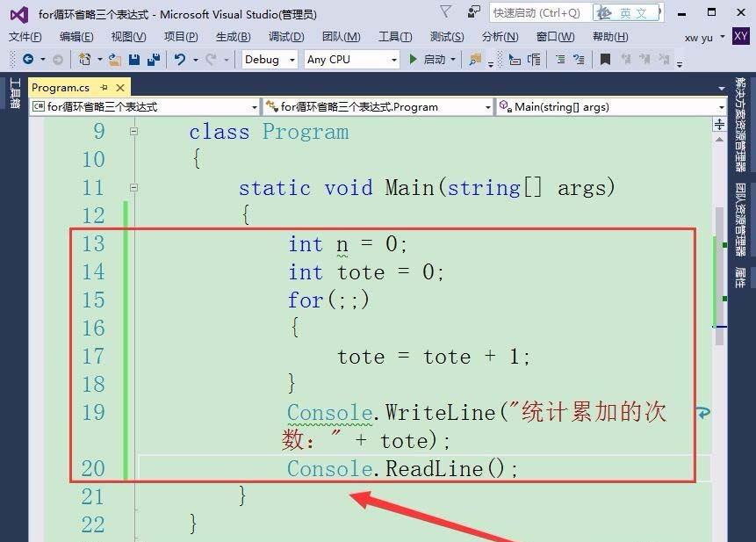
Task: Open the 团队资源管理器 side tab
Action: (x=740, y=220)
